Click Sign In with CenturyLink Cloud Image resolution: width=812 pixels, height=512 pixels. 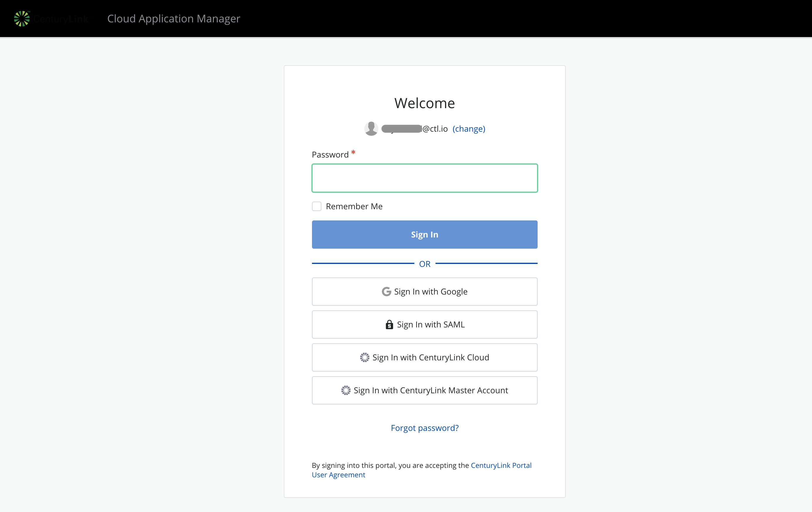(x=424, y=357)
